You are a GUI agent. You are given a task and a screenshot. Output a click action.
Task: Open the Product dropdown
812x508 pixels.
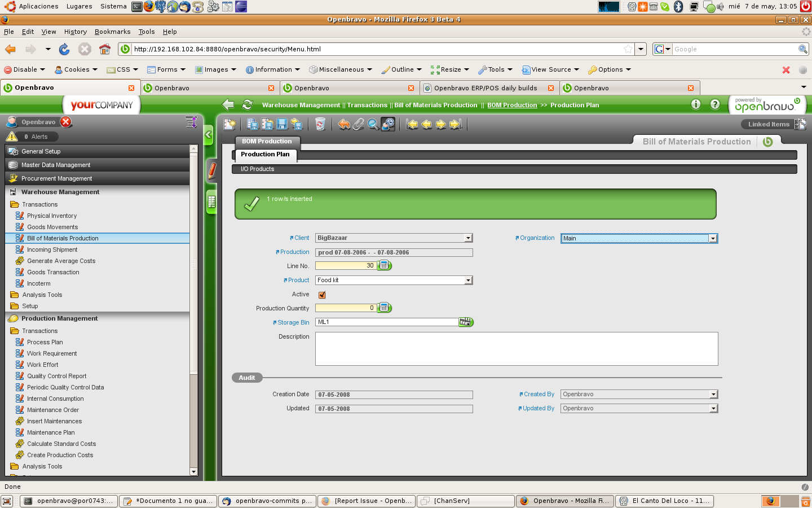tap(467, 281)
